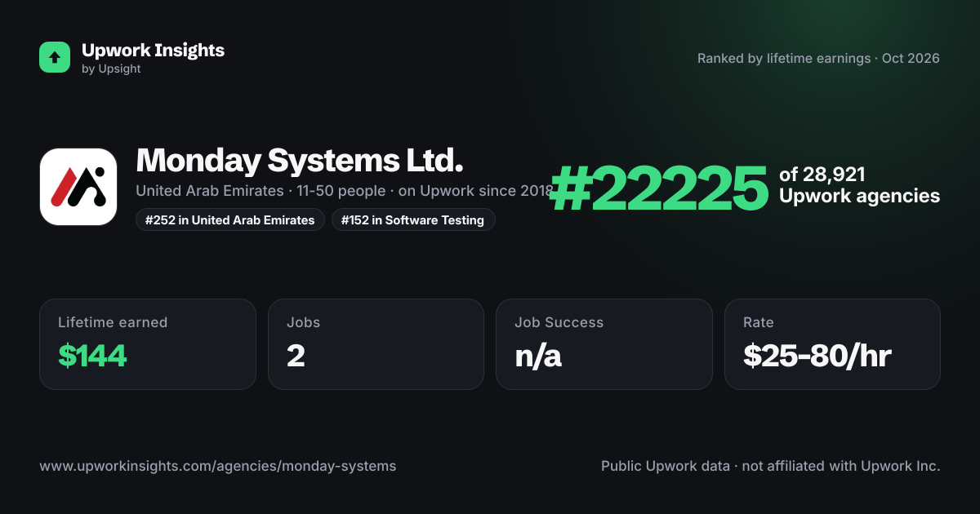Screen dimensions: 980x514
Task: Click the $144 lifetime earned value
Action: (x=92, y=356)
